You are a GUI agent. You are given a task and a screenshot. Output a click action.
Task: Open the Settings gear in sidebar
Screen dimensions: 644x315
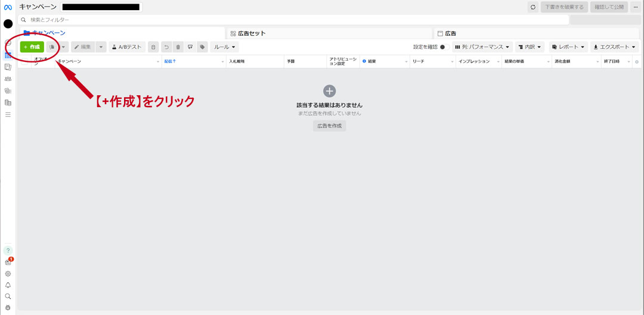[8, 273]
